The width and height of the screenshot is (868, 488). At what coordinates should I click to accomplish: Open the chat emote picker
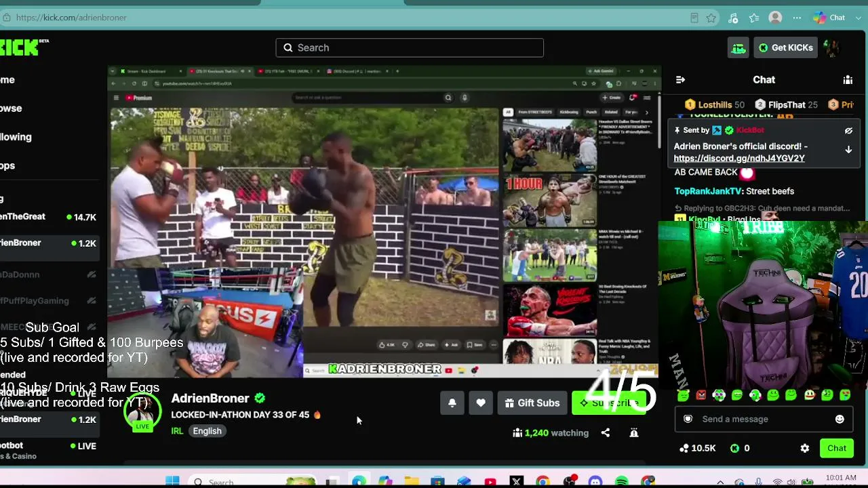tap(840, 419)
